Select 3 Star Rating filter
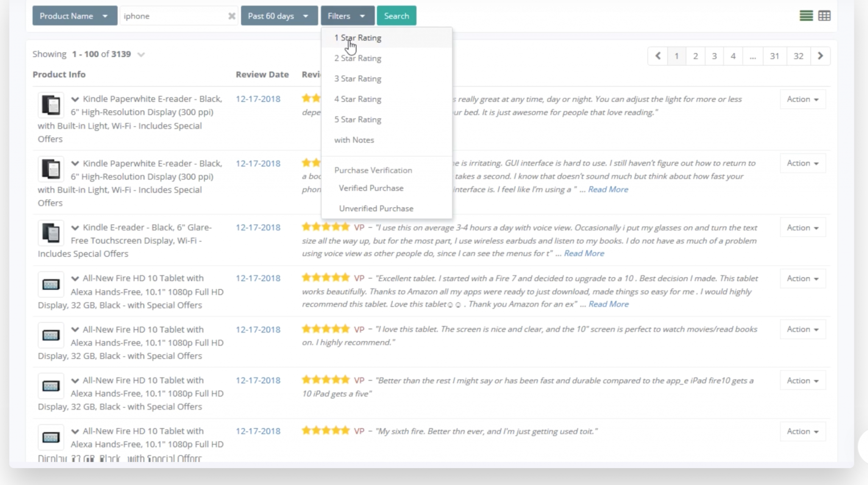 (387, 78)
